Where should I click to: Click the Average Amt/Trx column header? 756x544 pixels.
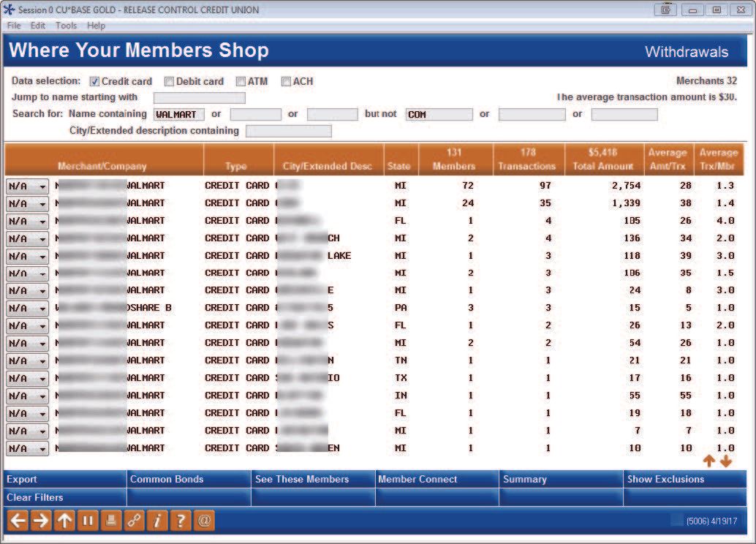[x=668, y=159]
